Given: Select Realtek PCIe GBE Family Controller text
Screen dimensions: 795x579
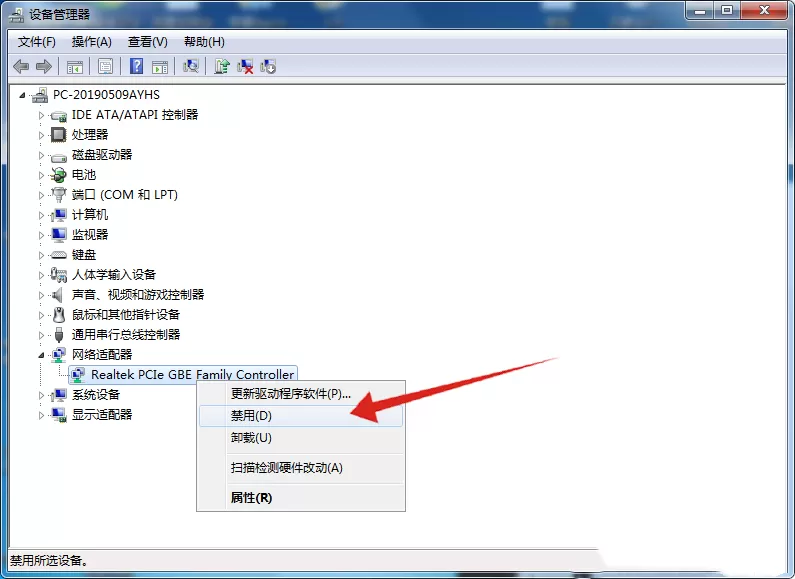Looking at the screenshot, I should click(x=193, y=375).
